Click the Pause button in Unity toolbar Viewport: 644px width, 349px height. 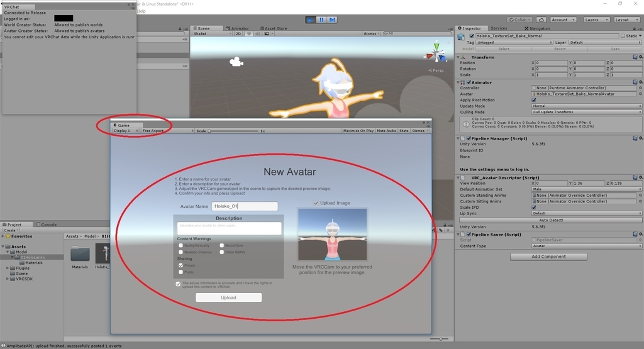[x=321, y=19]
